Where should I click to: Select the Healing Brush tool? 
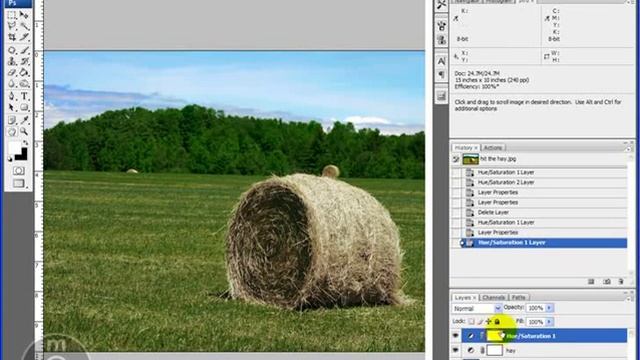point(12,51)
